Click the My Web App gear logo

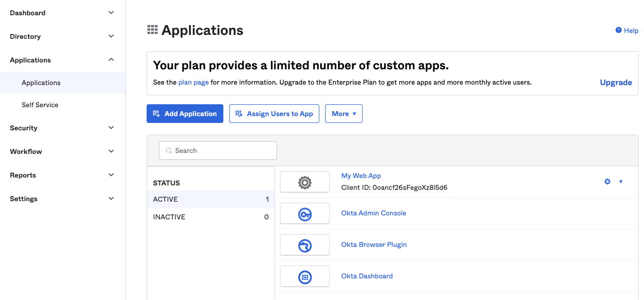[x=305, y=182]
